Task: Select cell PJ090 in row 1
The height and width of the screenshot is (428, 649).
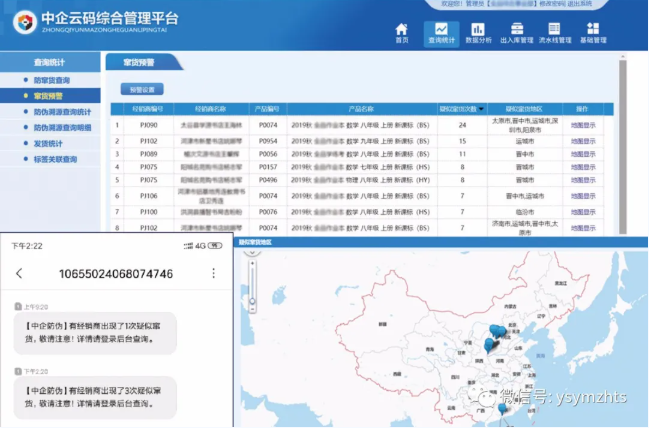Action: point(149,125)
